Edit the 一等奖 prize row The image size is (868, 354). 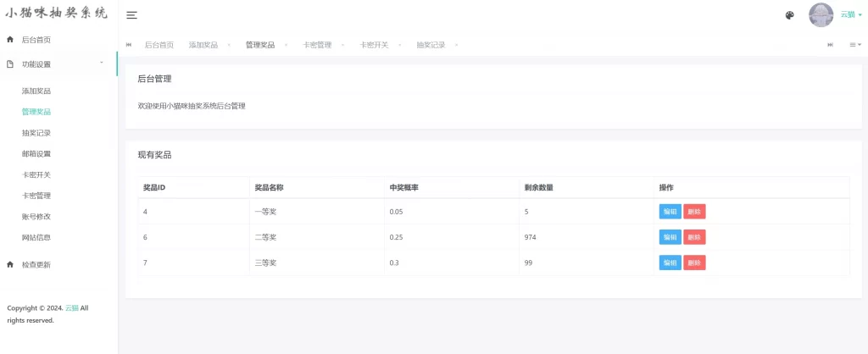(670, 211)
